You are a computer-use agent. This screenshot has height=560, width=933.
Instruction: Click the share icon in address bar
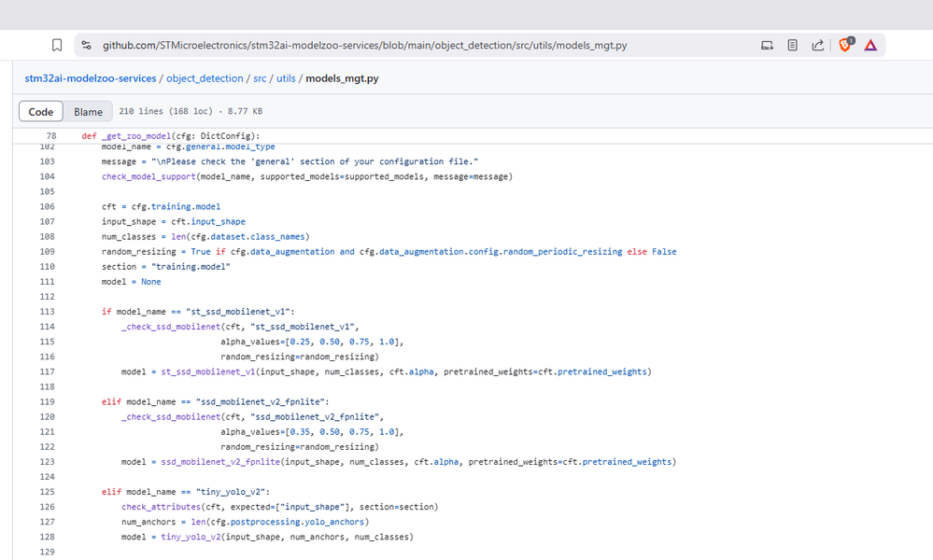pos(818,45)
